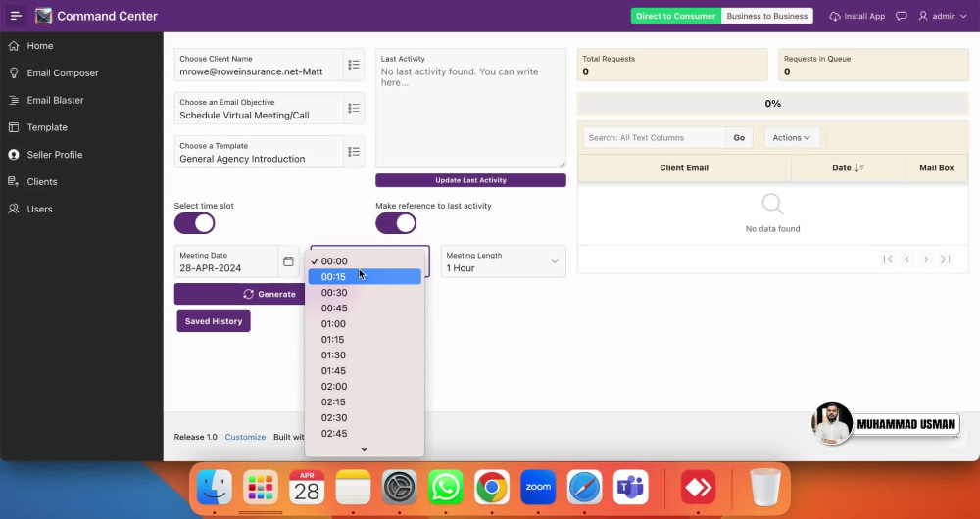Sort by the Client Email column
This screenshot has width=980, height=519.
pos(684,168)
